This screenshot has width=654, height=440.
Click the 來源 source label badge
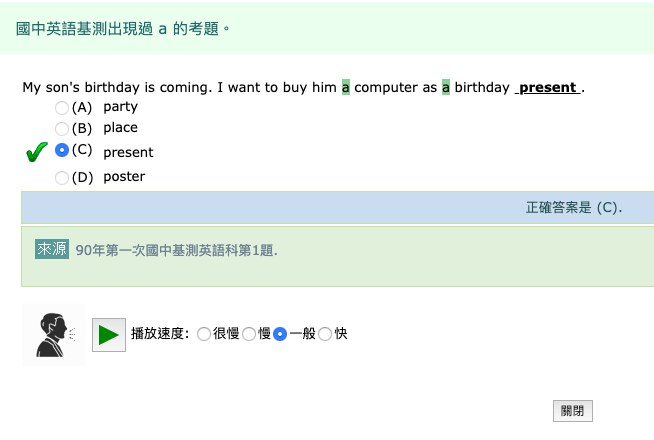pyautogui.click(x=52, y=249)
